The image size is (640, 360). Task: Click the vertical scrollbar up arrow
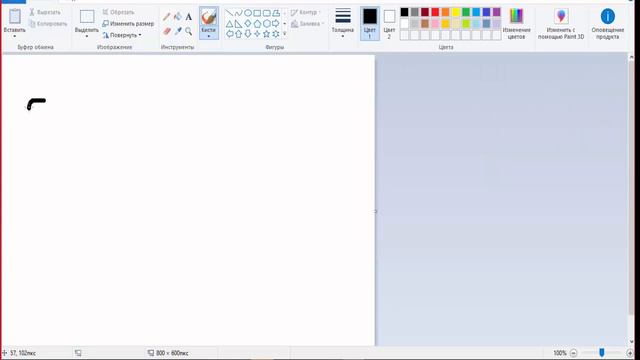click(631, 58)
